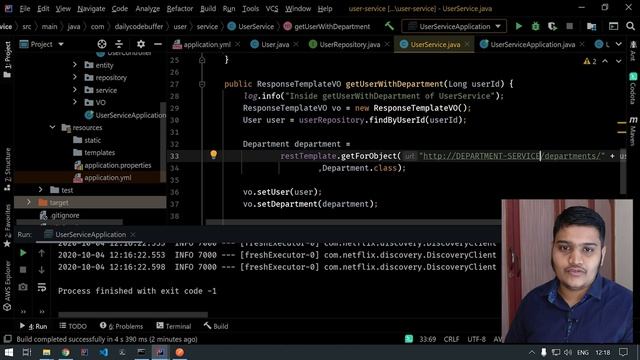Open Chrome from the taskbar
Screen dimensions: 640x360
point(66,352)
